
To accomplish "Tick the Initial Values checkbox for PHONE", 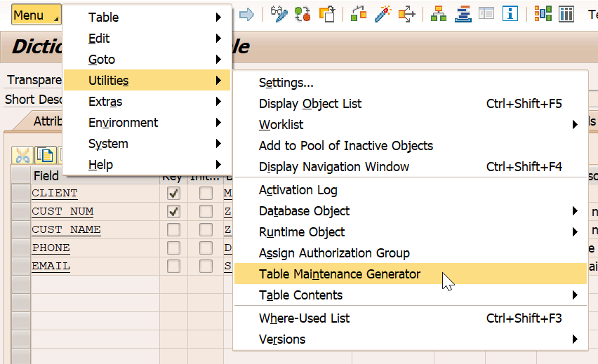I will (206, 248).
